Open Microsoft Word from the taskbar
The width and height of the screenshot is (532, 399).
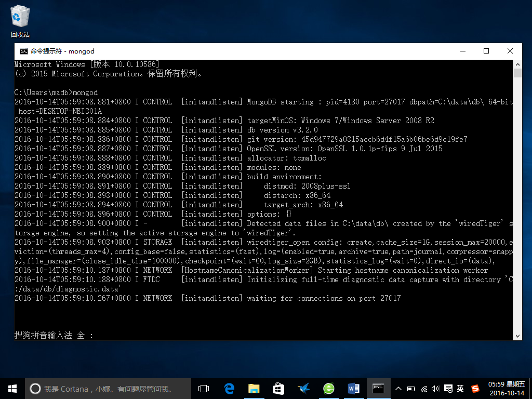click(353, 389)
